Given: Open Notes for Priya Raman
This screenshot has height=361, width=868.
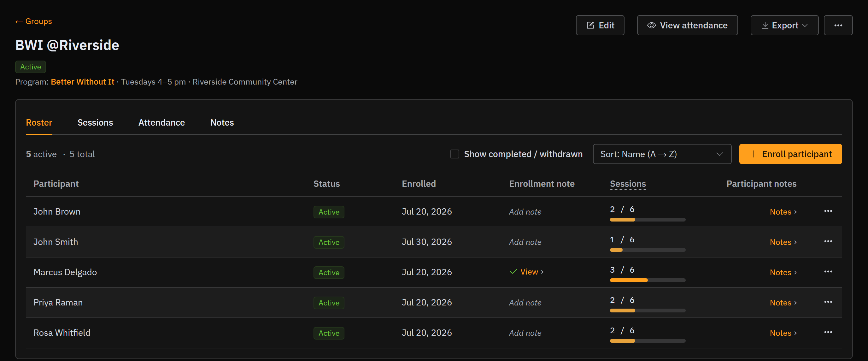Looking at the screenshot, I should (x=783, y=303).
